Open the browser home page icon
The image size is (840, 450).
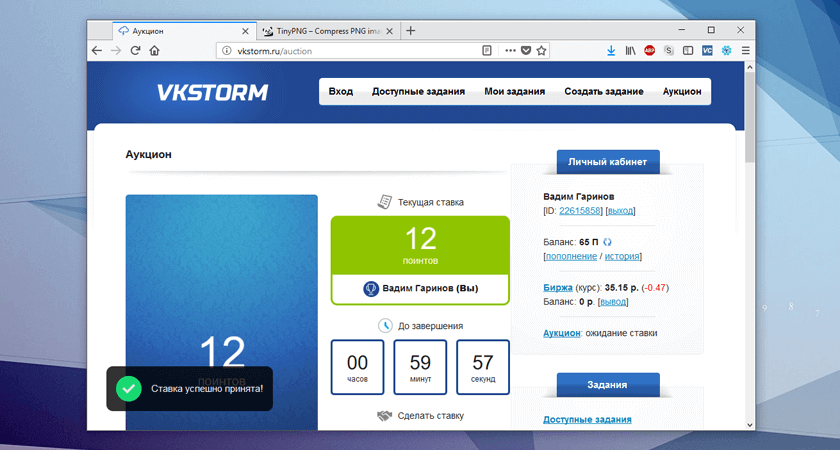click(x=154, y=50)
